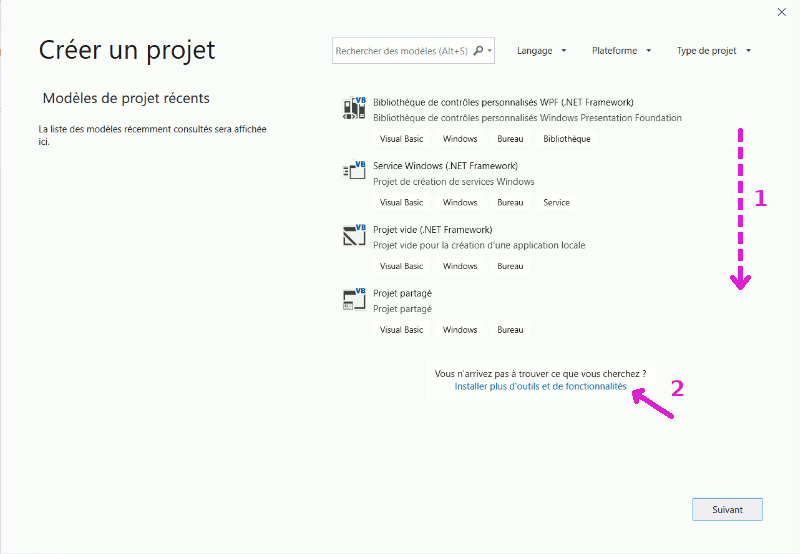Click the Suivant button
This screenshot has height=554, width=800.
727,510
